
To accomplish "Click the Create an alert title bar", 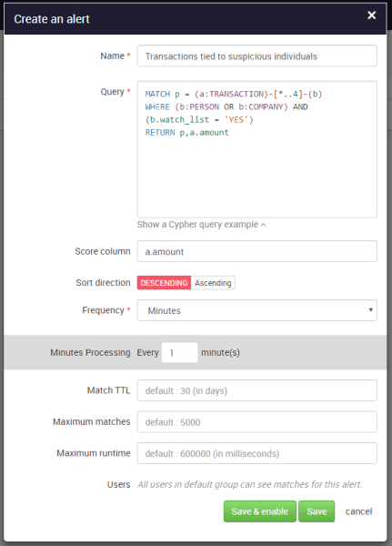I will point(195,19).
